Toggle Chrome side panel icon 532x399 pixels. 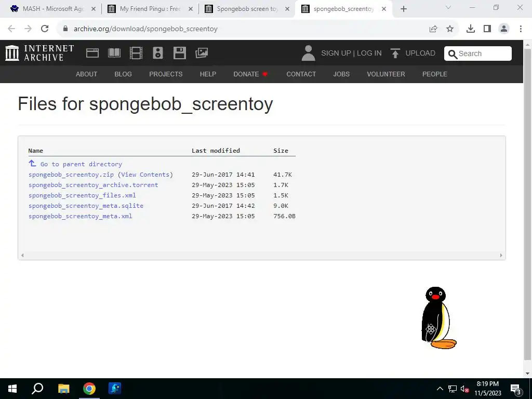(x=487, y=29)
